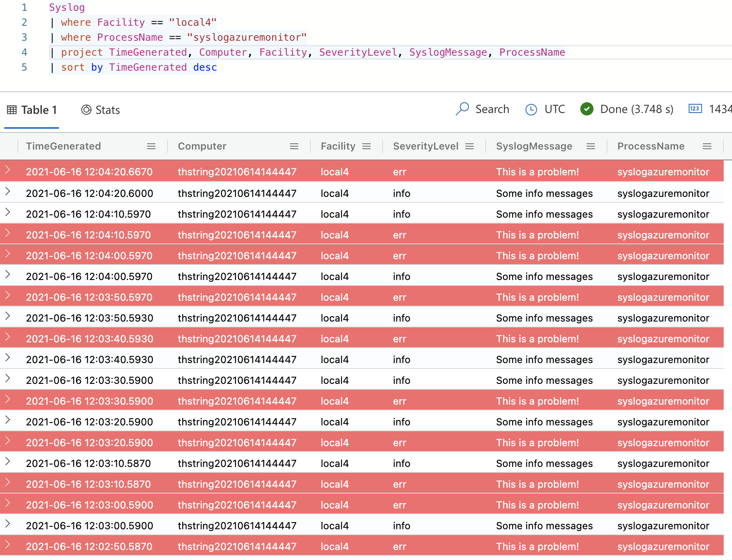Select the Table 1 tab
This screenshot has height=560, width=732.
(x=39, y=109)
